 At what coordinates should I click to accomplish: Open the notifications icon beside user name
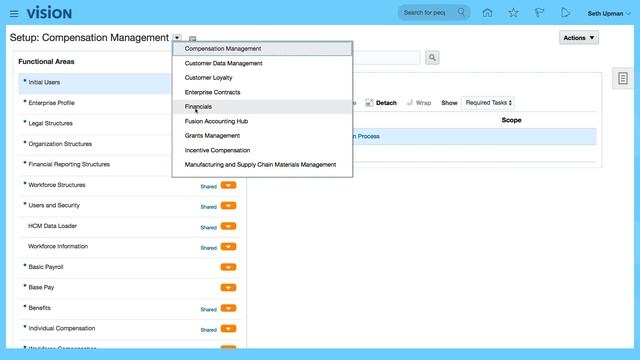[x=565, y=13]
